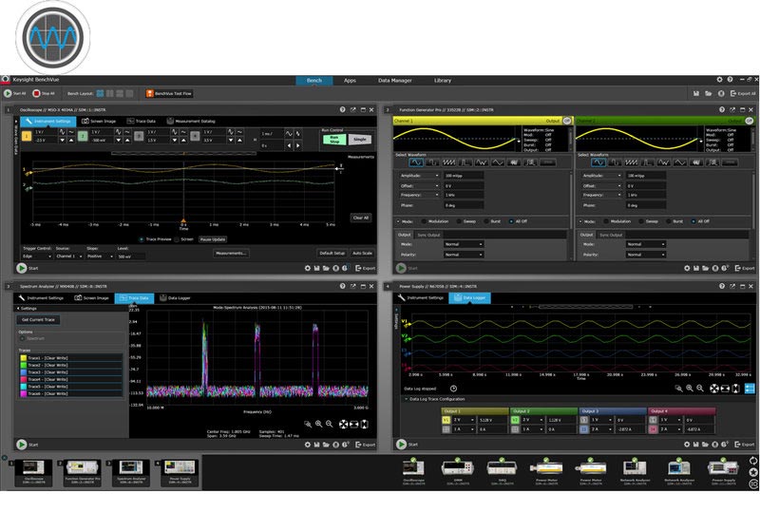
Task: Collapse spectrum analyzer Settings section
Action: [18, 308]
